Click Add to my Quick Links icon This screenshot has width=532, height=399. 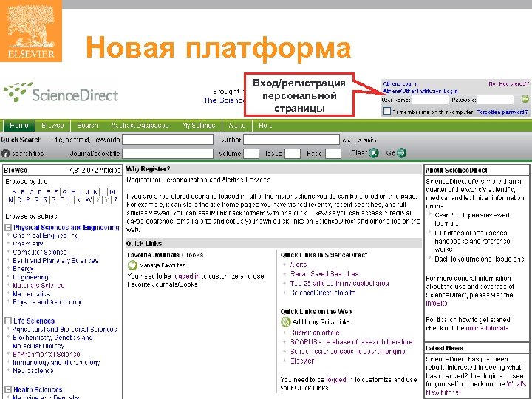click(x=286, y=321)
